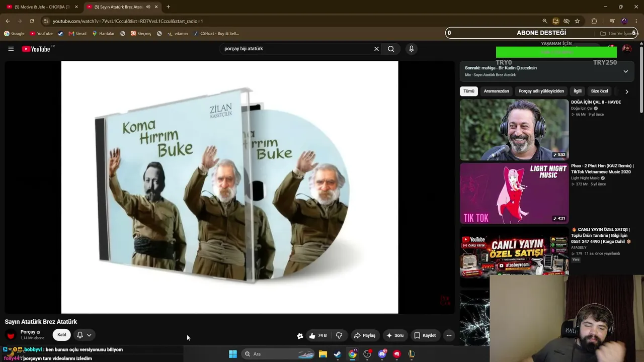Select the Size özel filter chip
The height and width of the screenshot is (362, 644).
pyautogui.click(x=599, y=91)
